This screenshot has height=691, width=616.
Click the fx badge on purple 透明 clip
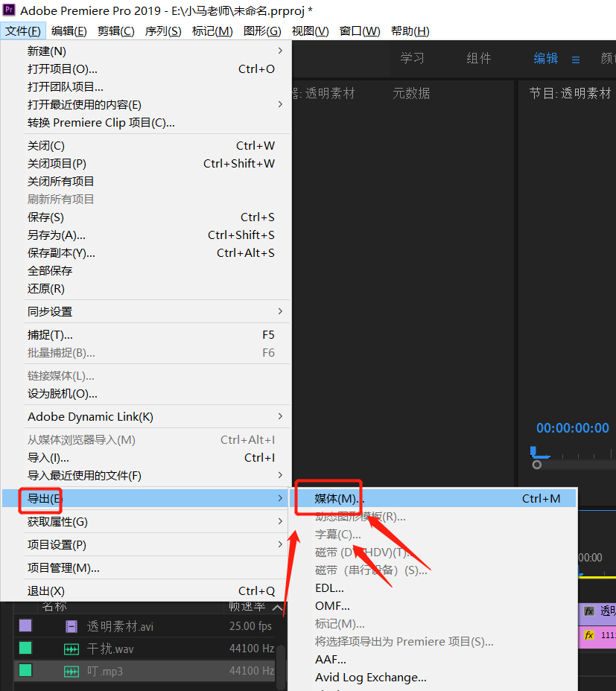click(x=589, y=611)
